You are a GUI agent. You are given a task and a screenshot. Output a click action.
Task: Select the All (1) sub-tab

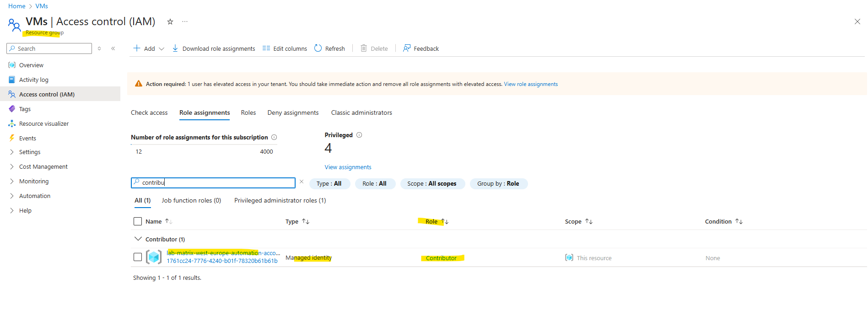click(x=142, y=201)
